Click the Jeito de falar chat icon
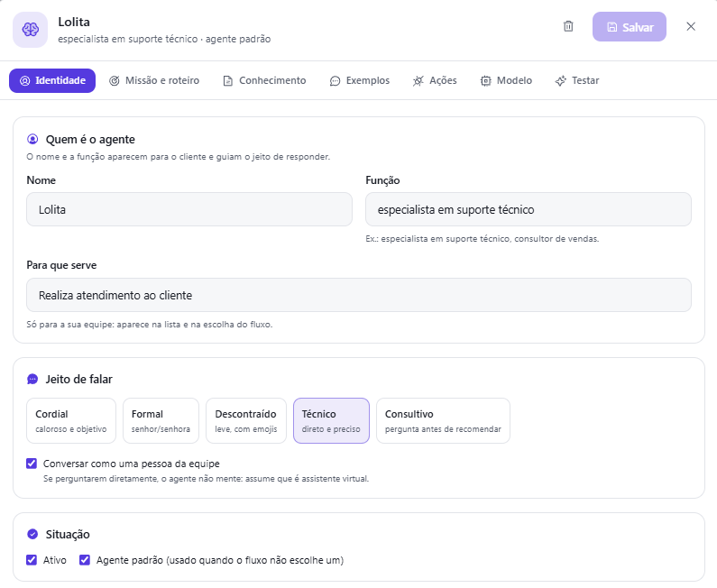The height and width of the screenshot is (588, 717). [32, 379]
